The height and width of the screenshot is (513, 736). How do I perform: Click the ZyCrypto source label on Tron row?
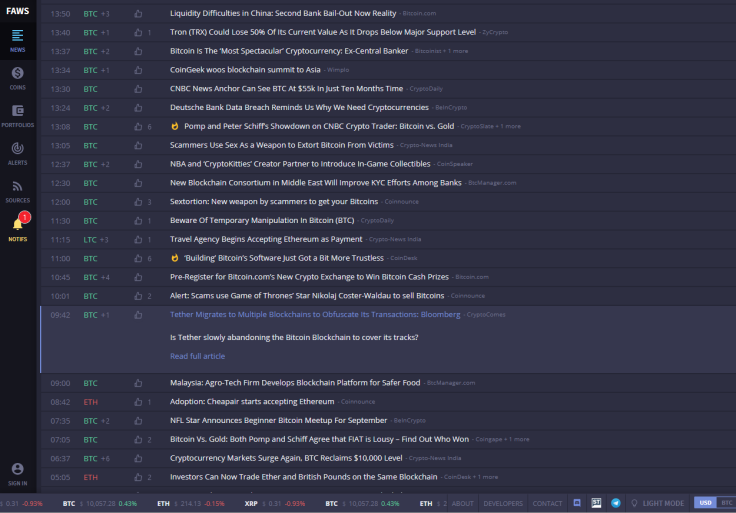pyautogui.click(x=495, y=32)
